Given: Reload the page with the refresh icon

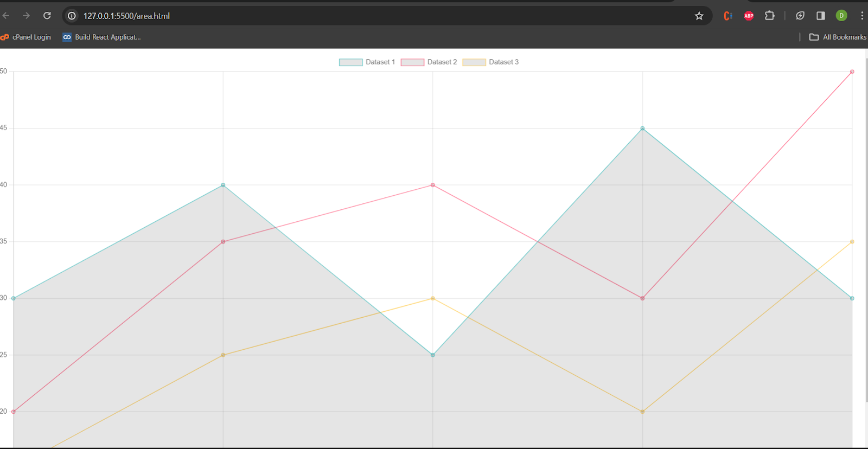Looking at the screenshot, I should pos(47,16).
